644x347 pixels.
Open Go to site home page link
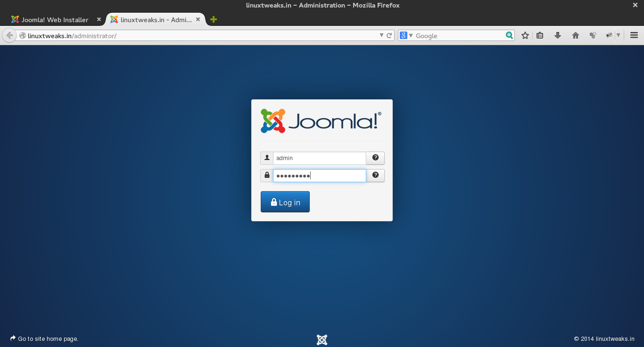point(44,339)
